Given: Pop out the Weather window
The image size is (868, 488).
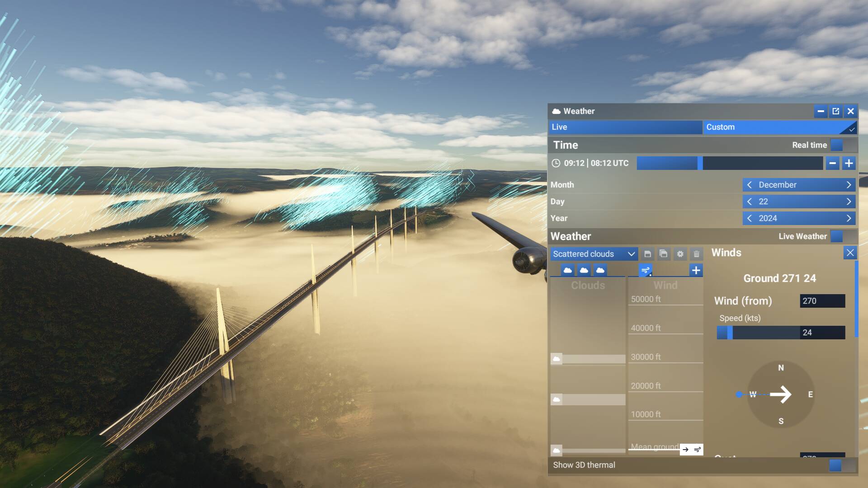Looking at the screenshot, I should point(835,111).
